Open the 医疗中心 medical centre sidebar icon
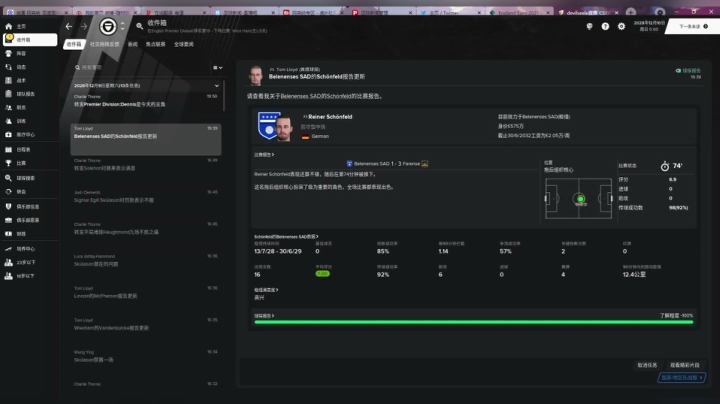 (8, 135)
